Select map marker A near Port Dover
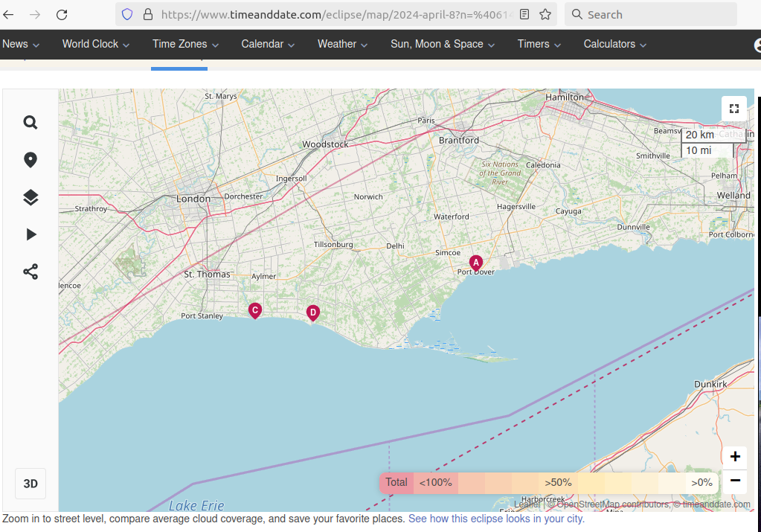The width and height of the screenshot is (761, 532). [x=476, y=263]
